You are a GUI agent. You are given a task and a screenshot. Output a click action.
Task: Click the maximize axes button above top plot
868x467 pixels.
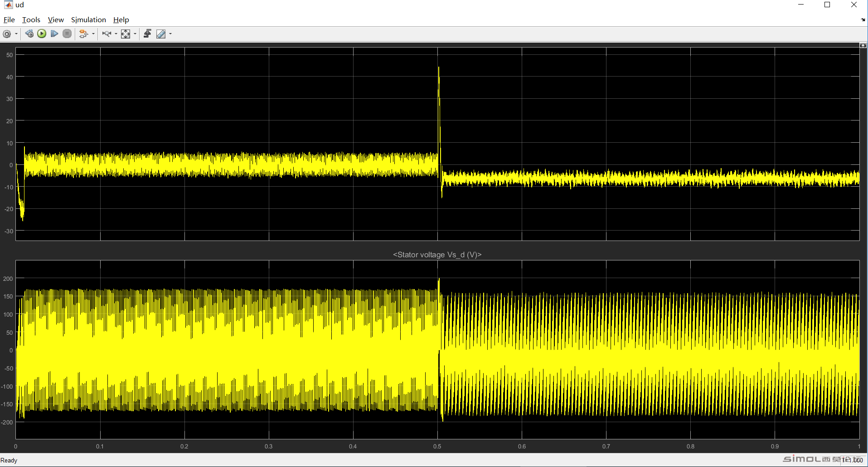863,45
